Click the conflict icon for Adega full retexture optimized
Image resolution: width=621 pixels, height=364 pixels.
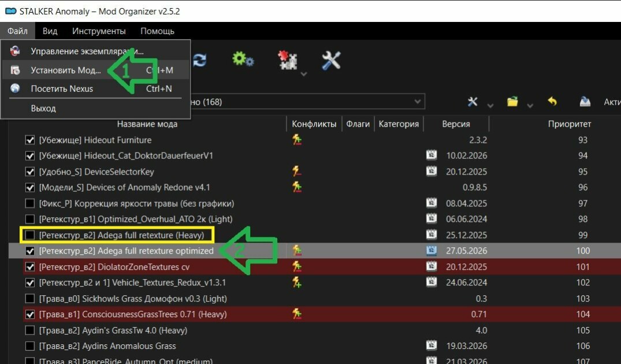click(297, 250)
